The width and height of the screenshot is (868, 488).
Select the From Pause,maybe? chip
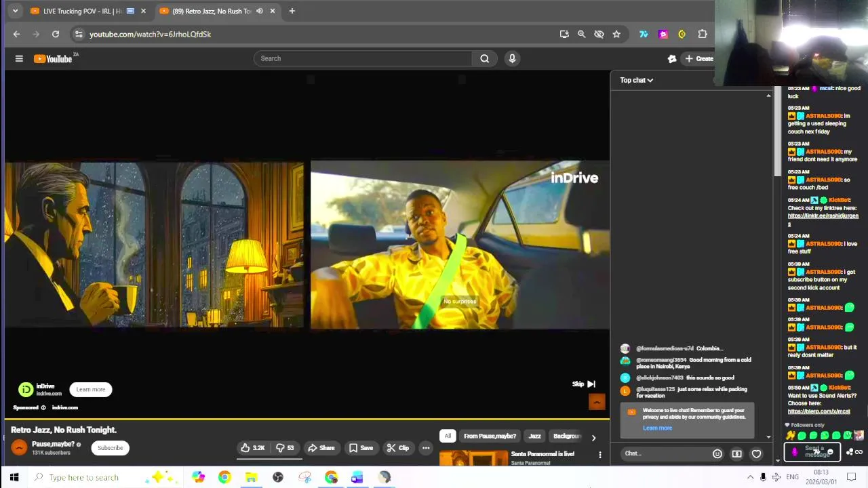click(x=490, y=436)
